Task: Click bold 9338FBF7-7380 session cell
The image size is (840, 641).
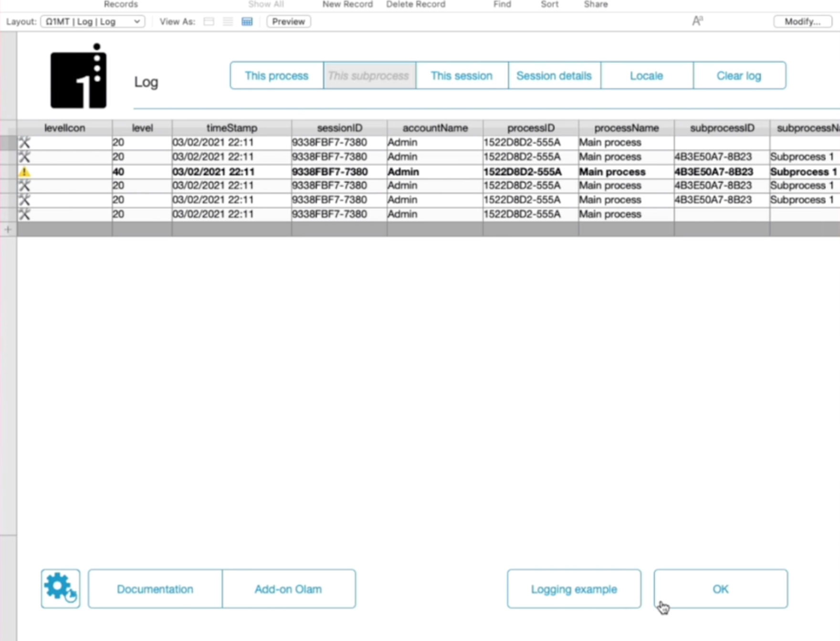Action: pyautogui.click(x=339, y=172)
